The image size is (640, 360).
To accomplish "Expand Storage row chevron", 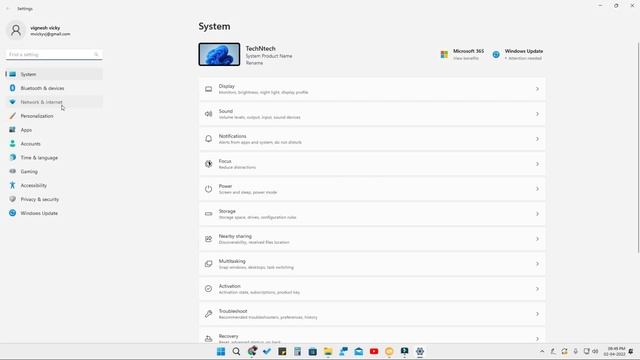I will 537,214.
